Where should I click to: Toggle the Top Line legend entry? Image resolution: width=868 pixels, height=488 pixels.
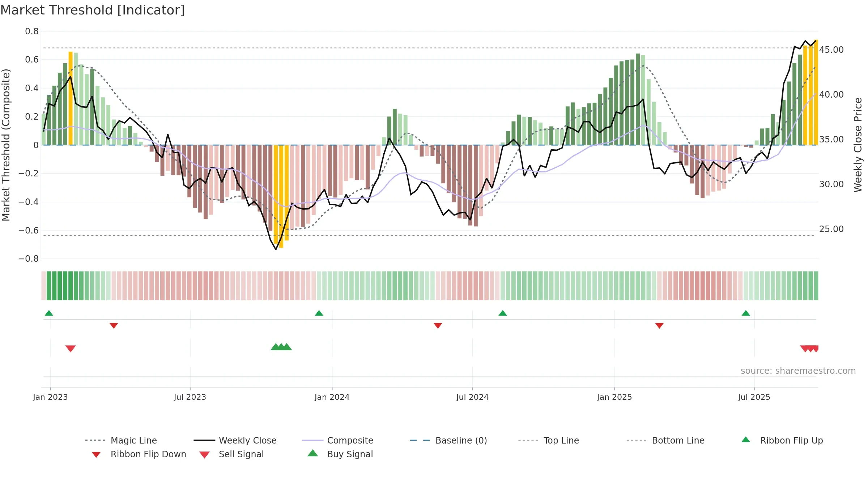[x=548, y=440]
